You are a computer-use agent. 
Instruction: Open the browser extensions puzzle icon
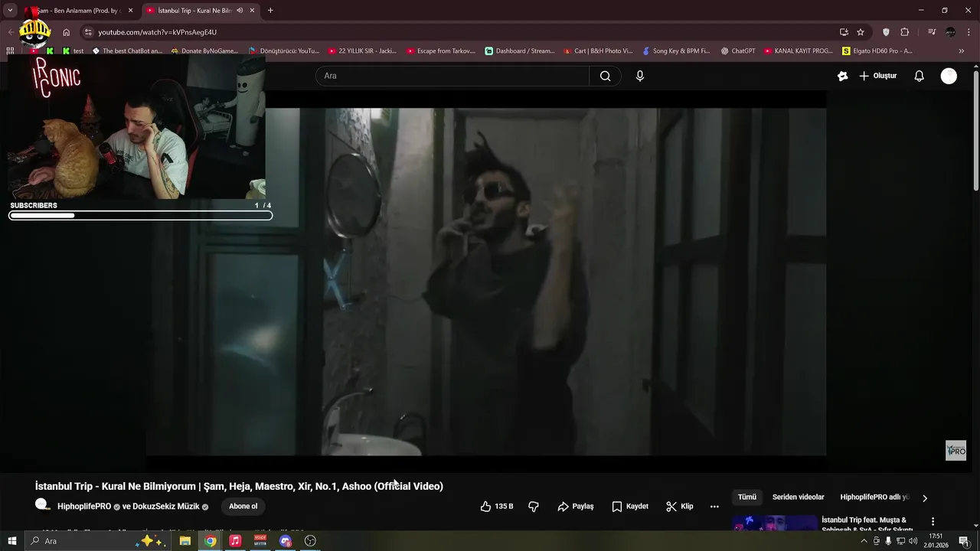click(x=905, y=32)
